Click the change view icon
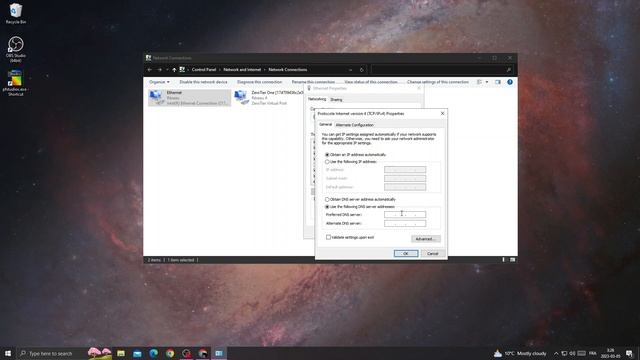 click(x=480, y=82)
